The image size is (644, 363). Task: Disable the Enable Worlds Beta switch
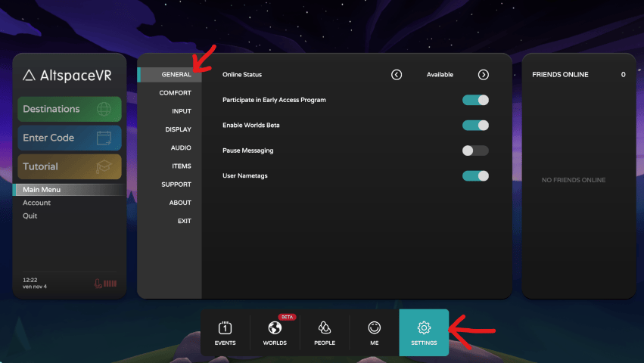[475, 125]
